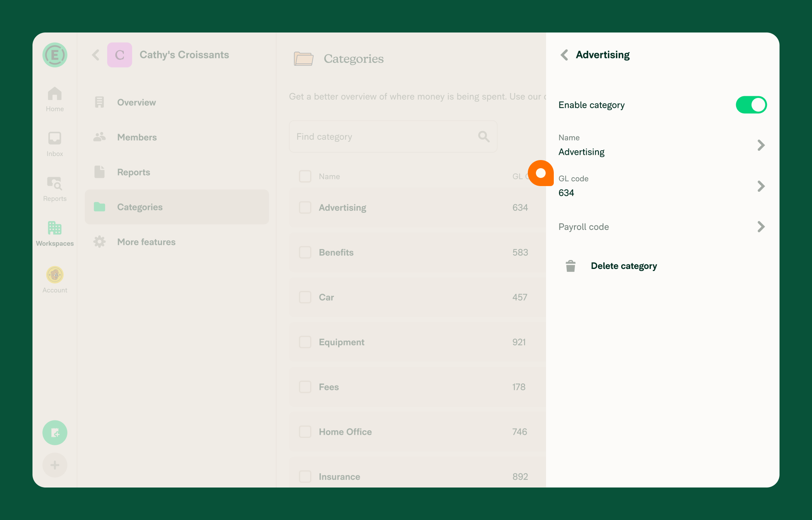
Task: Select the checkbox beside Benefits
Action: (305, 252)
